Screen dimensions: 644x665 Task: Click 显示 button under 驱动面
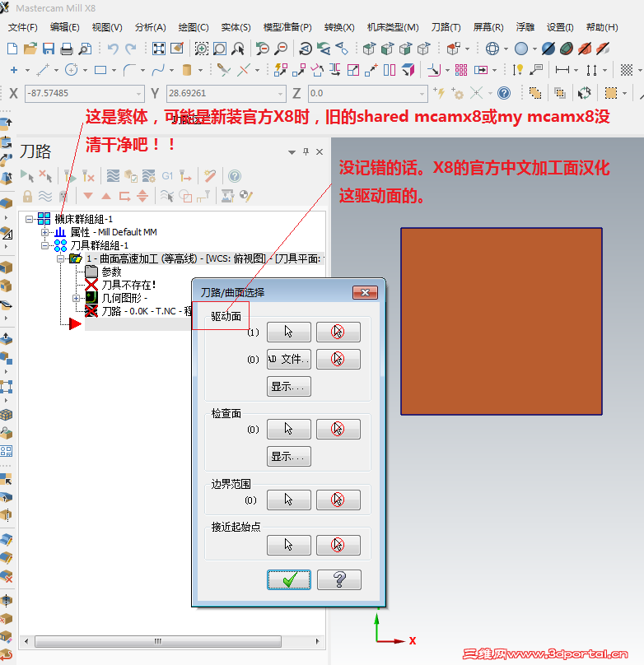click(289, 386)
